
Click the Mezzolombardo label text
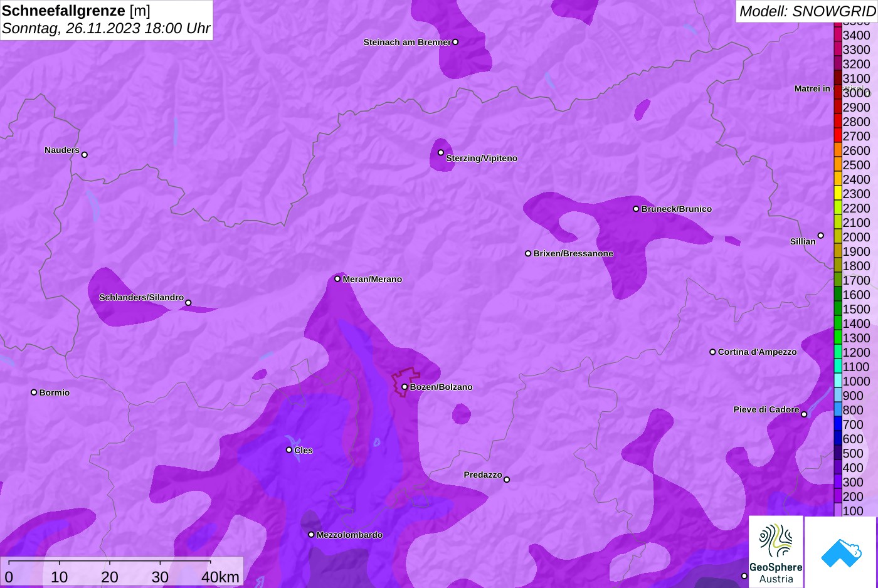click(350, 535)
